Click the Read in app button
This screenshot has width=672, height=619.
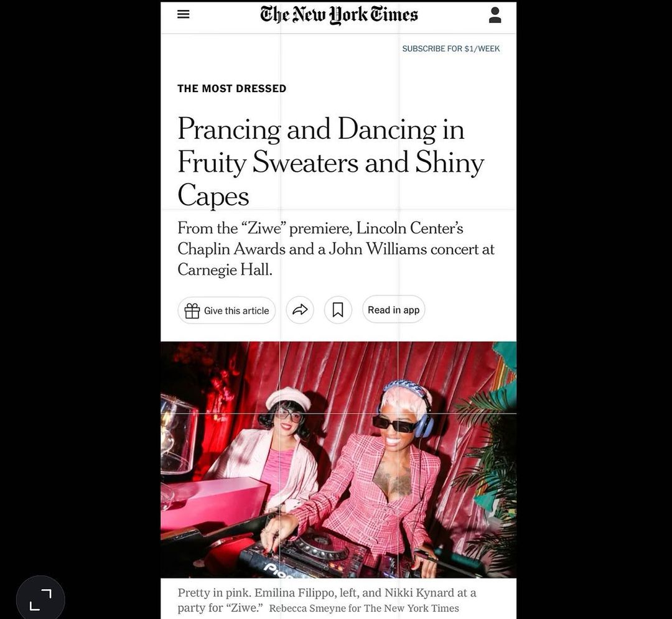click(x=393, y=310)
